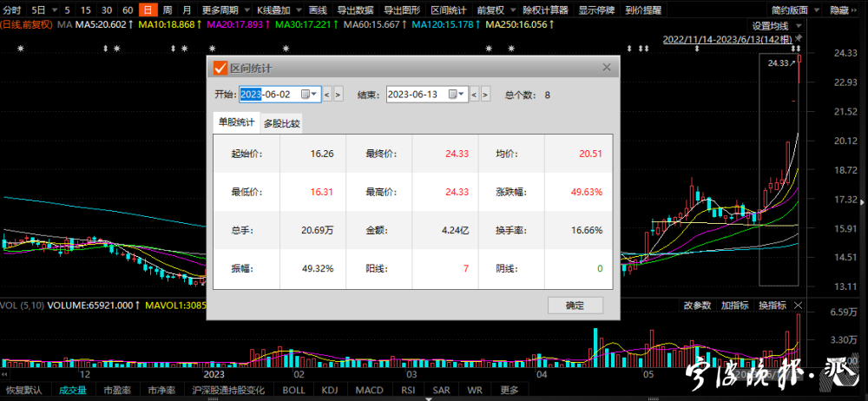Select the 日 daily period
Screen dimensions: 868x401
pyautogui.click(x=147, y=10)
